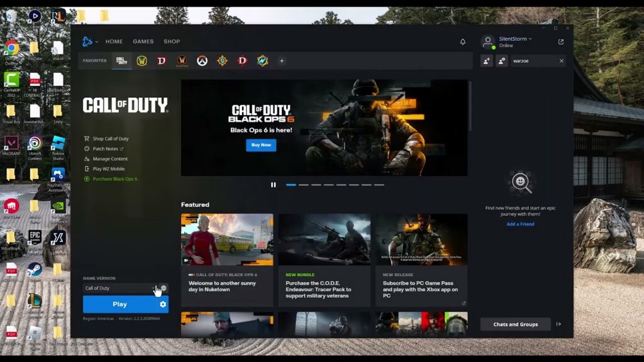Go to the GAMES tab
The height and width of the screenshot is (362, 644).
143,41
